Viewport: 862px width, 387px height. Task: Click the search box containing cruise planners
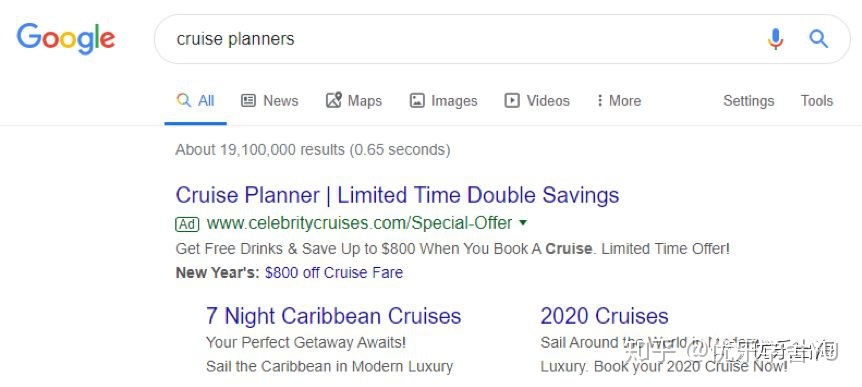pos(502,39)
